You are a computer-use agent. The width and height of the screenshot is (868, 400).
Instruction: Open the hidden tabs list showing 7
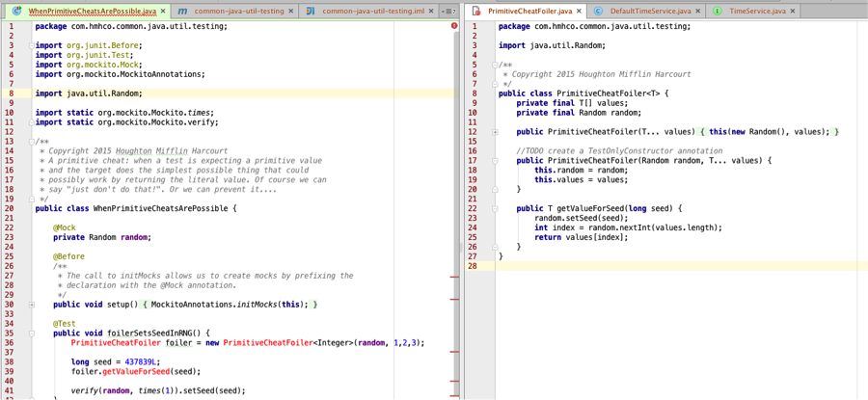(449, 11)
